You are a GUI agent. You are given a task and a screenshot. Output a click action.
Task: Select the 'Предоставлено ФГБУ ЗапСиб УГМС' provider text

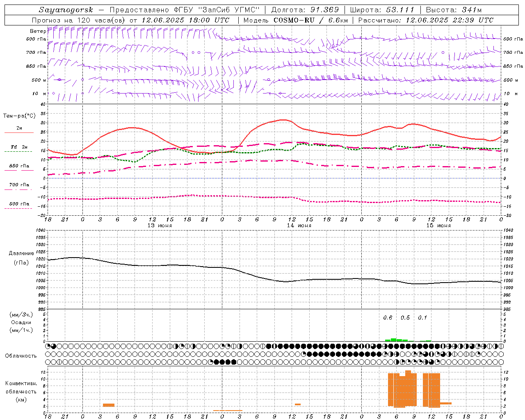pos(185,10)
